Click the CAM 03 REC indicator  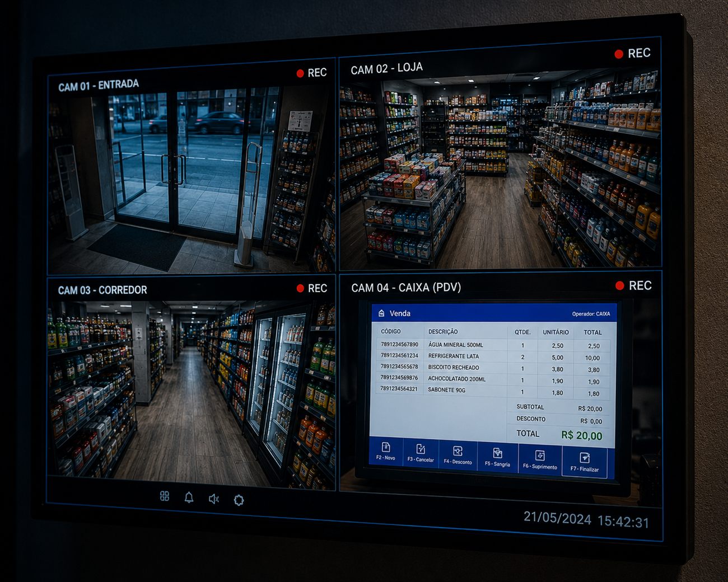coord(312,288)
